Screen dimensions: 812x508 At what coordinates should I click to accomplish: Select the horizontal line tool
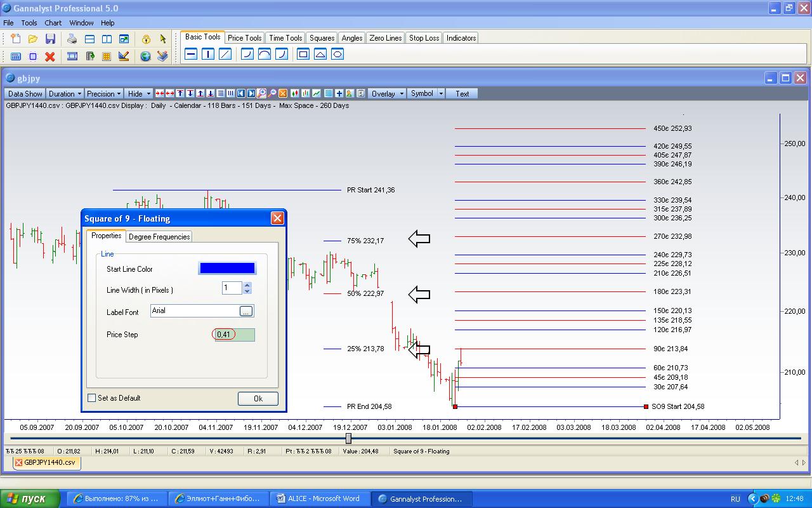coord(190,54)
